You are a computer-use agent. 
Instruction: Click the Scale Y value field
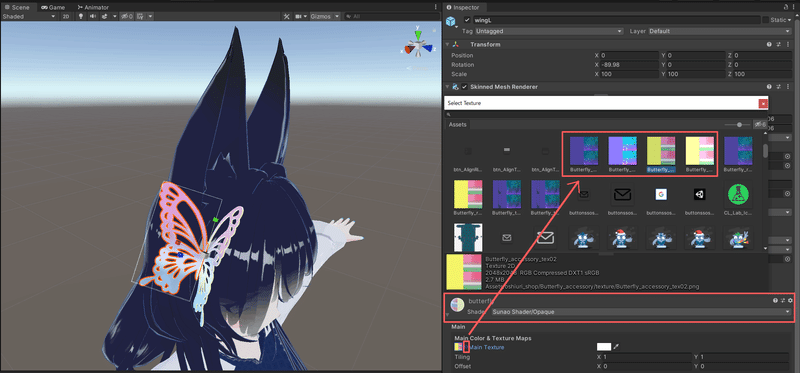tap(696, 74)
